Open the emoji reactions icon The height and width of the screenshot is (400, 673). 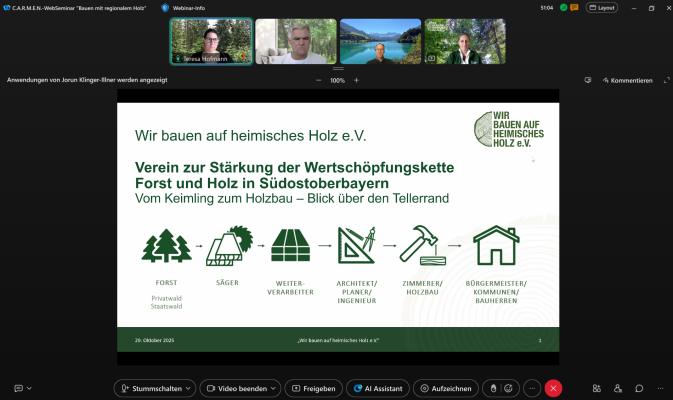(509, 388)
